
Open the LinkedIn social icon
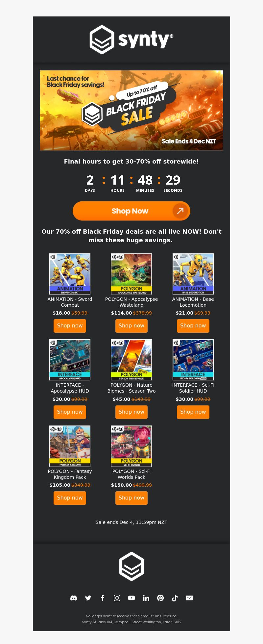coord(146,598)
